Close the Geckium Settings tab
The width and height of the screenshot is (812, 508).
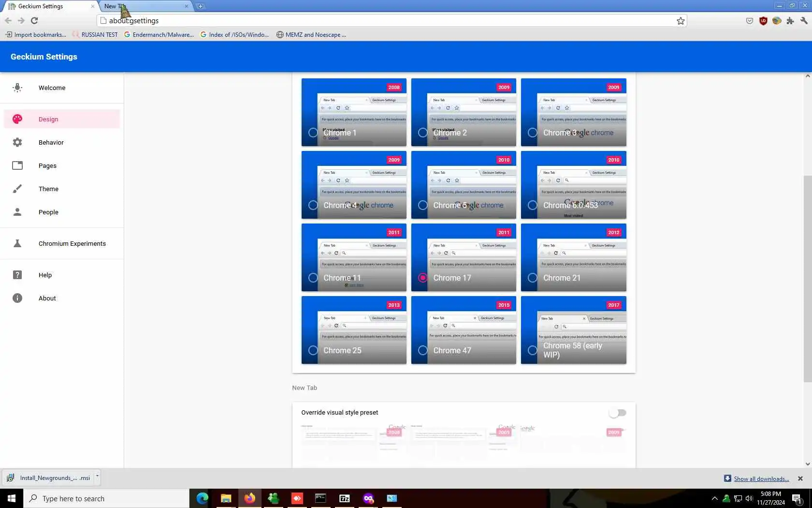tap(92, 6)
